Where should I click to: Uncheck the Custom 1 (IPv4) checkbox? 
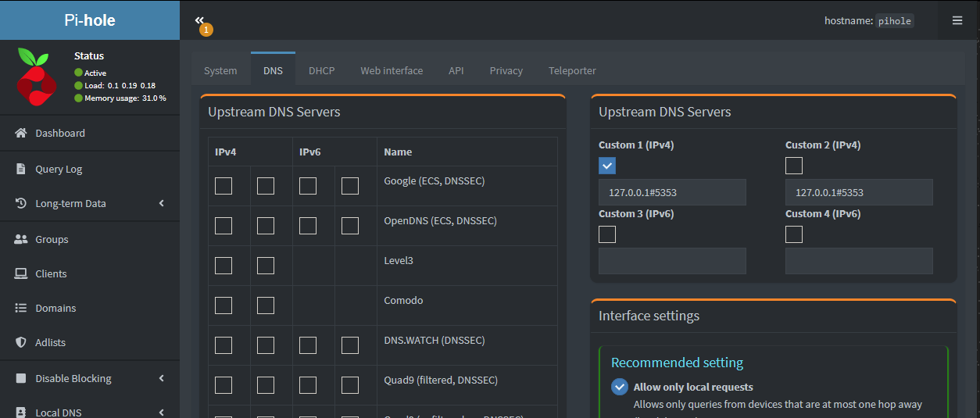[607, 166]
